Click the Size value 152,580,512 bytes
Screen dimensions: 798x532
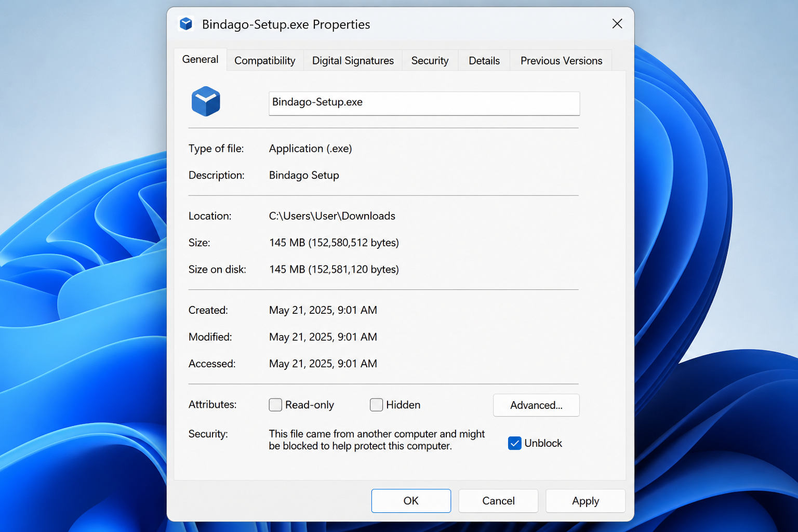pyautogui.click(x=334, y=243)
